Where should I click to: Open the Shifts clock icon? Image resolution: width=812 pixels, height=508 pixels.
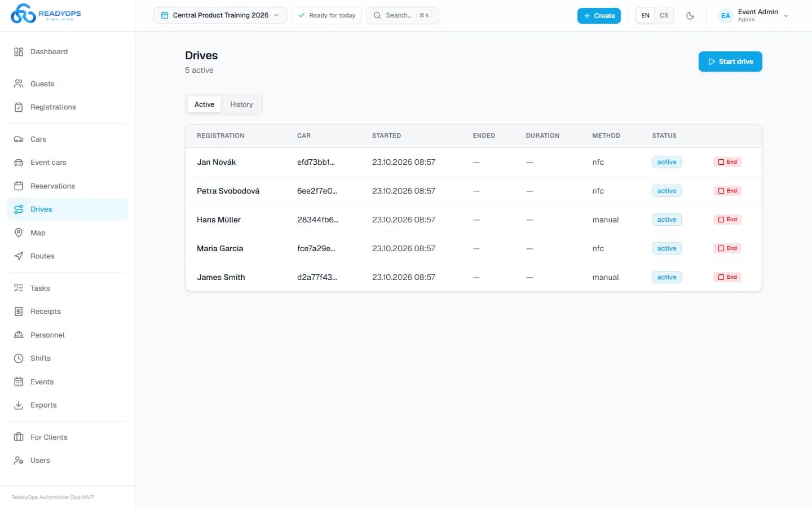click(19, 358)
